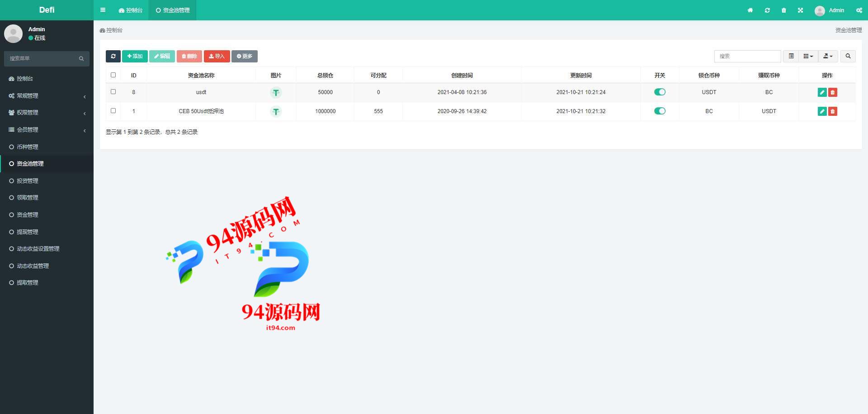The image size is (868, 414).
Task: Open 更多 more actions dropdown
Action: pos(245,56)
